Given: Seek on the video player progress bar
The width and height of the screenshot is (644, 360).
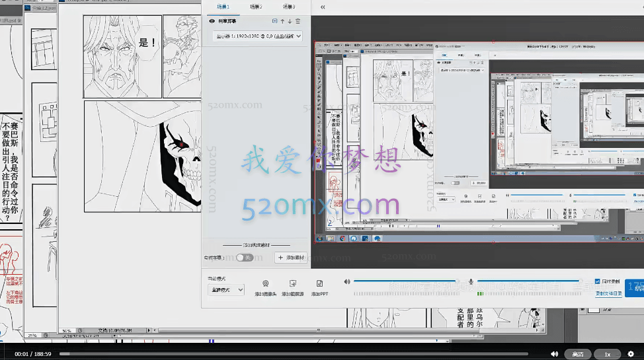Looking at the screenshot, I should (294, 353).
